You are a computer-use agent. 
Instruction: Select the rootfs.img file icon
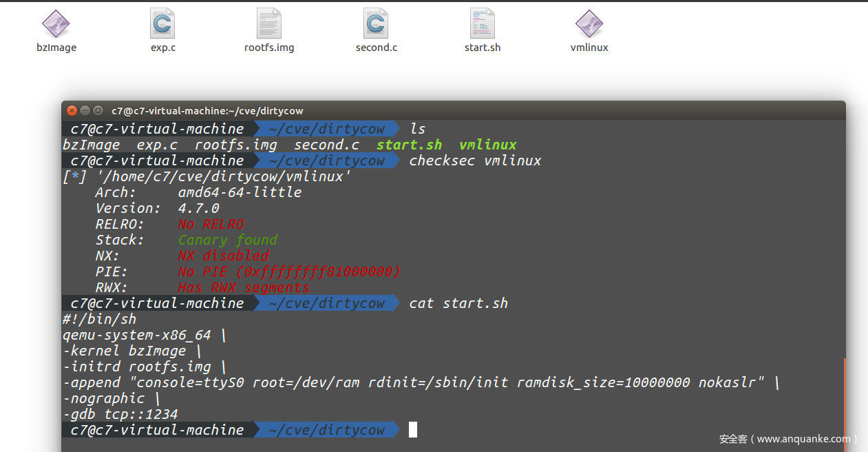(269, 24)
